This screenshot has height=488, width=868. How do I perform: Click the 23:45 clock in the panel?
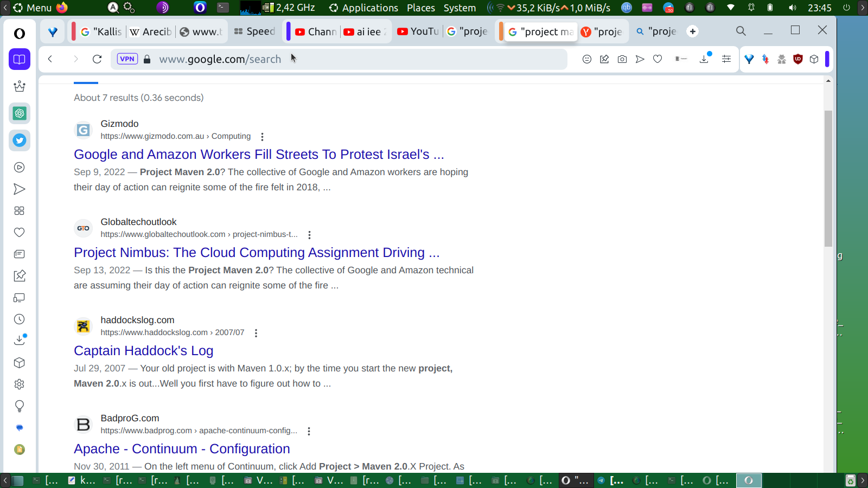tap(819, 8)
